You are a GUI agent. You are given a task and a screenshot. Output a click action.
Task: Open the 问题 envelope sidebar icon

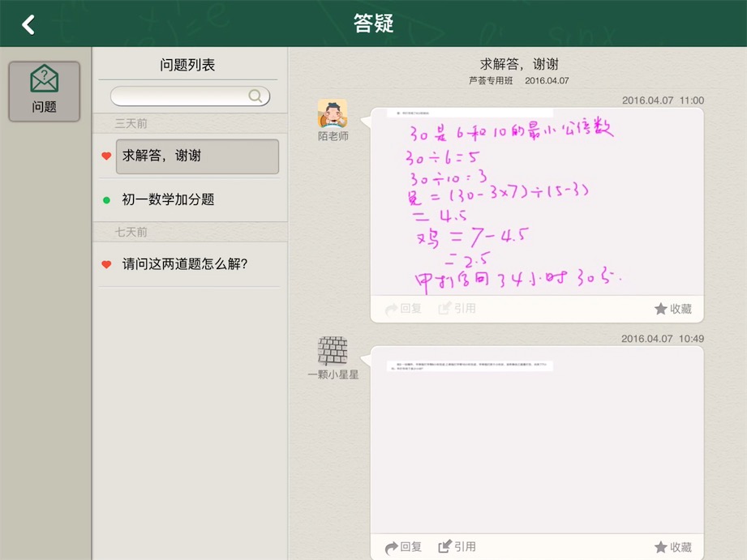point(44,91)
